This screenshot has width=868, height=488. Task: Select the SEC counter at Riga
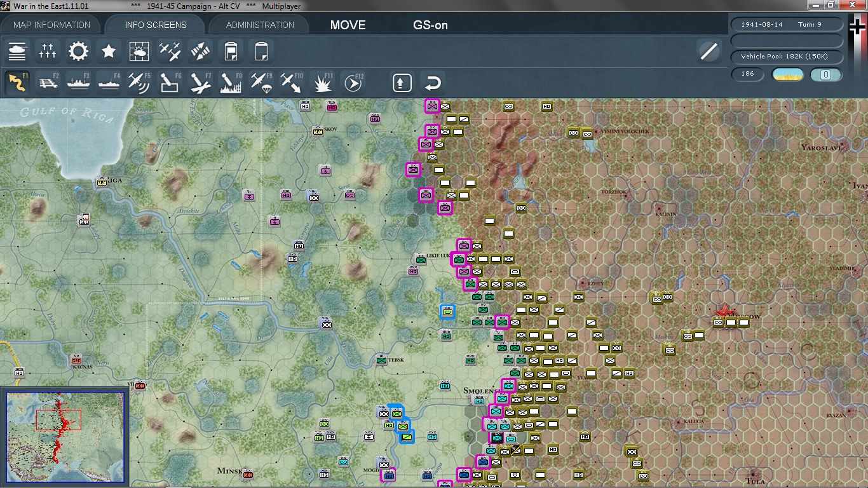[102, 182]
